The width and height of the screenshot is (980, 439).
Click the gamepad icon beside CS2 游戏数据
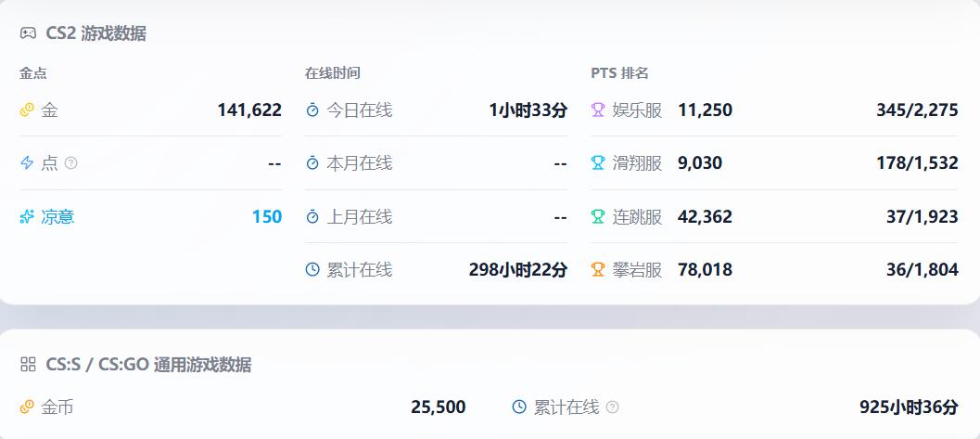coord(28,33)
